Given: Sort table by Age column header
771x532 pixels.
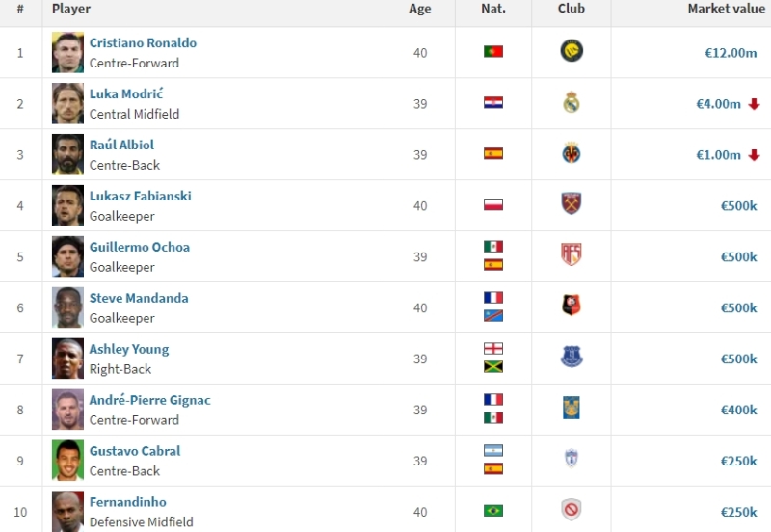Looking at the screenshot, I should point(420,9).
